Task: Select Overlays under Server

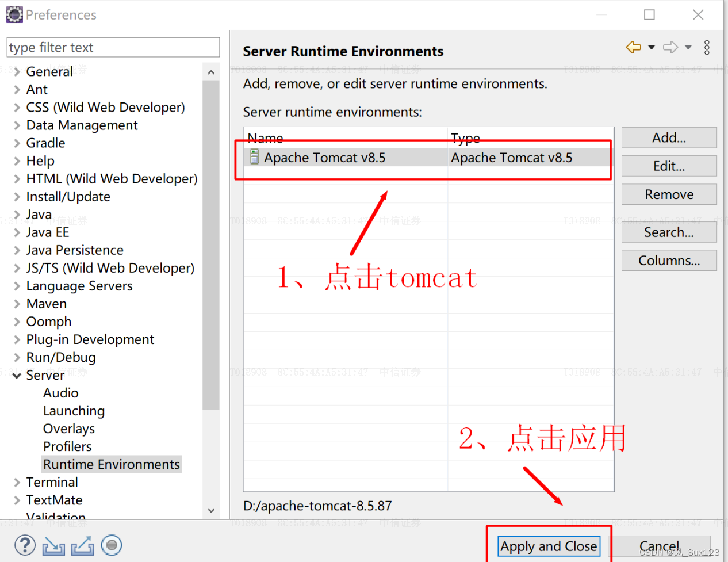Action: point(69,429)
